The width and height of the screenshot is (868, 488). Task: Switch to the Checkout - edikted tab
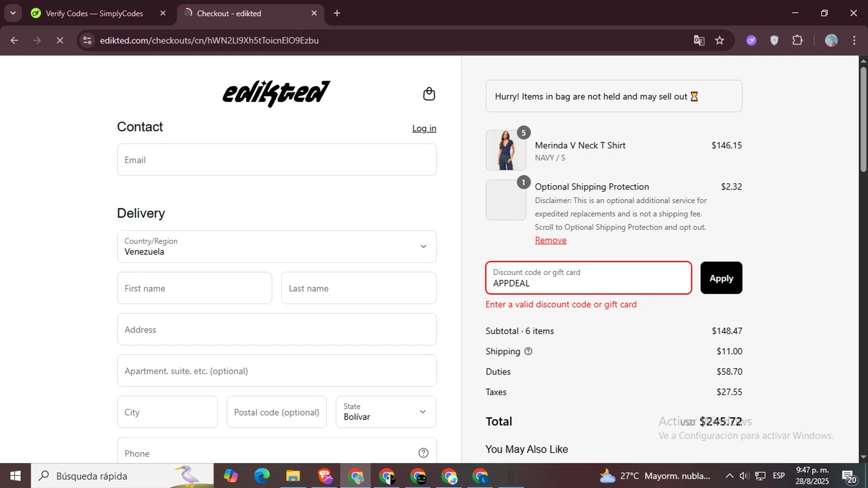coord(250,13)
